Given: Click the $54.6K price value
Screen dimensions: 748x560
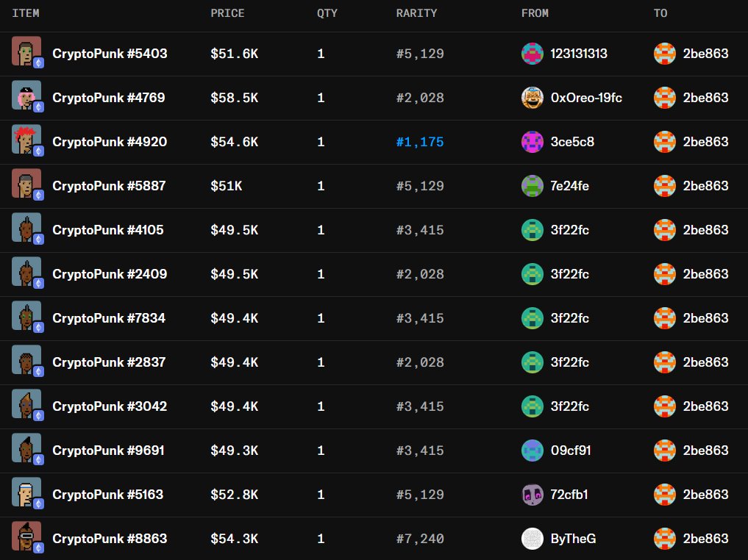Looking at the screenshot, I should (x=234, y=142).
